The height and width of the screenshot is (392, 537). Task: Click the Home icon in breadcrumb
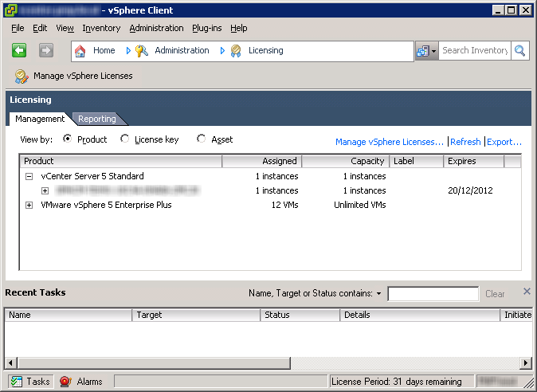pyautogui.click(x=80, y=50)
